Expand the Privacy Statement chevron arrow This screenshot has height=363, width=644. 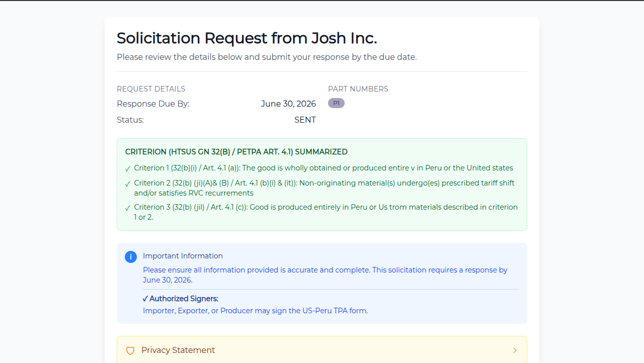[x=515, y=350]
